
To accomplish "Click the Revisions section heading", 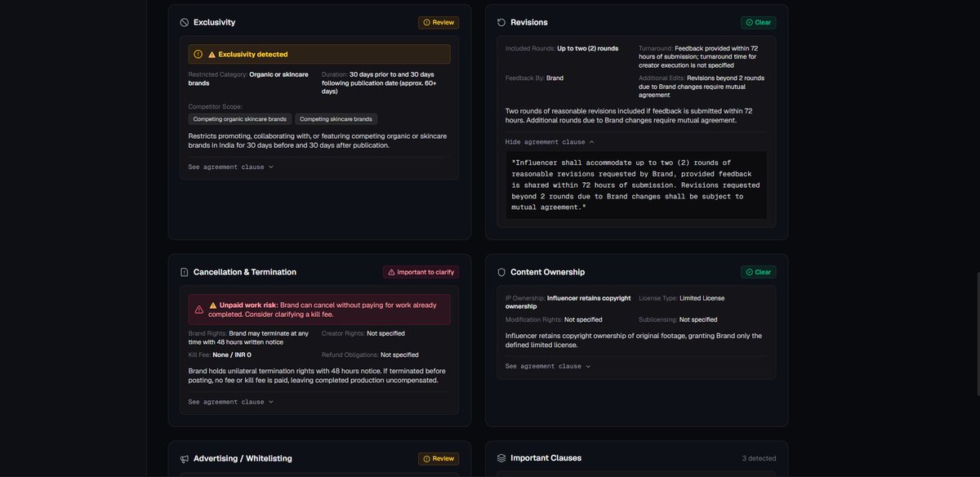I will [529, 22].
